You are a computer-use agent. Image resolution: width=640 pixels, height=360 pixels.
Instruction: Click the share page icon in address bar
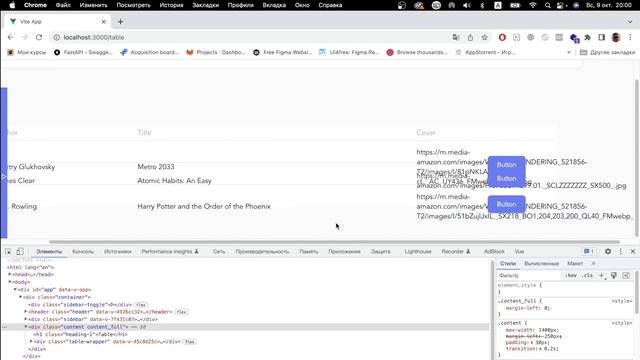(470, 37)
